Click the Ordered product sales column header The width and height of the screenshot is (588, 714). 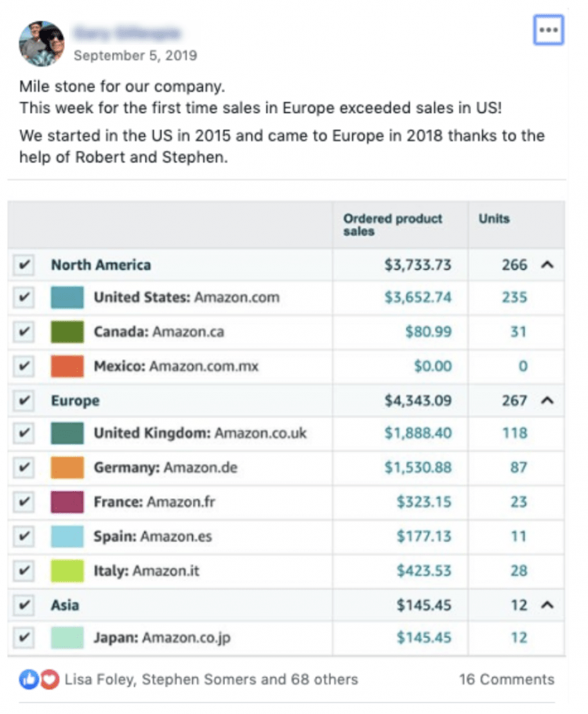(393, 224)
